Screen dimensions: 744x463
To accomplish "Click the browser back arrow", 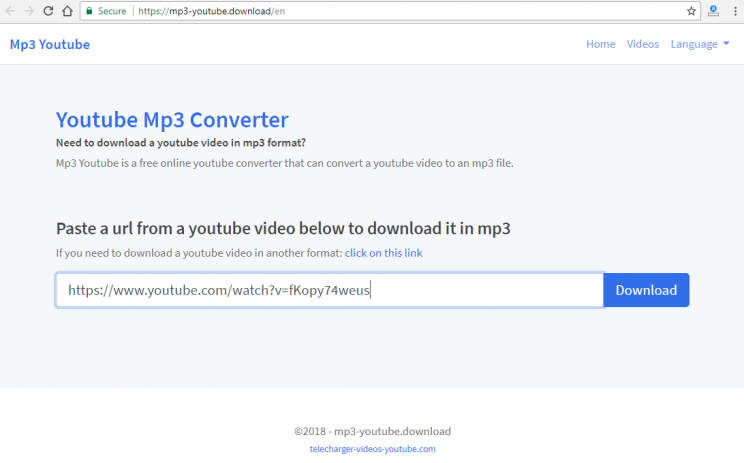I will tap(10, 11).
